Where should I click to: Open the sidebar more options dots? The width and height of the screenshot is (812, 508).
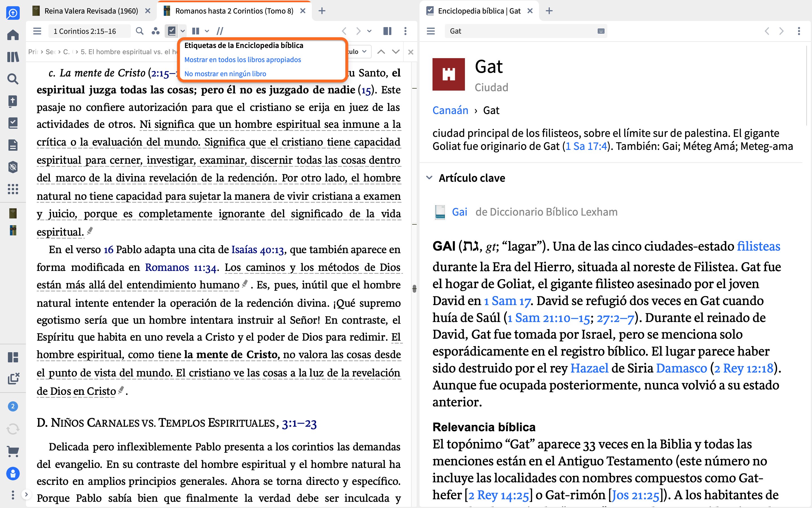[13, 494]
